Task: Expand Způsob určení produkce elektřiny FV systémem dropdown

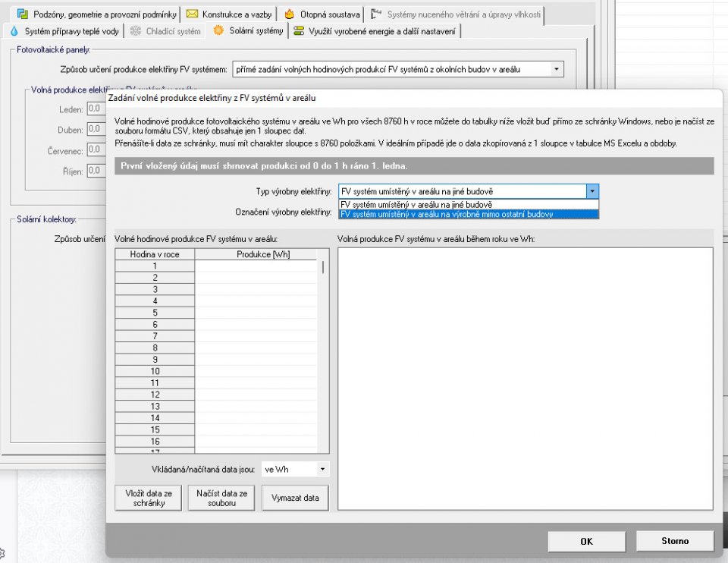Action: (556, 69)
